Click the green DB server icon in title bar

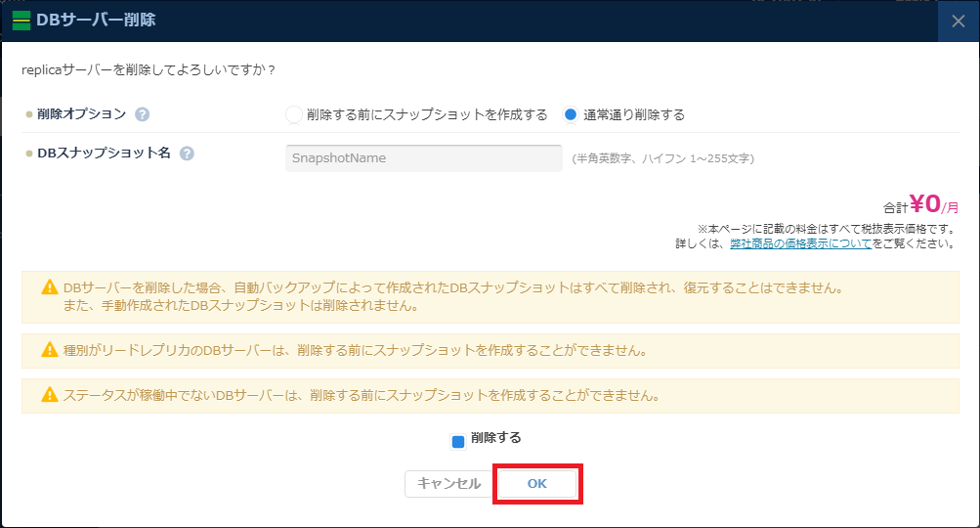[x=21, y=21]
